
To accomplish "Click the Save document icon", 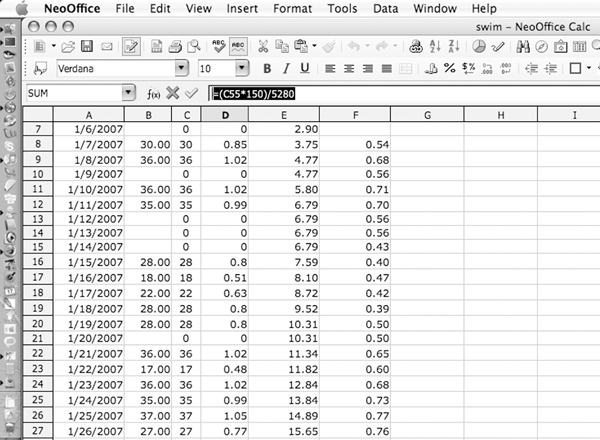I will tap(87, 46).
